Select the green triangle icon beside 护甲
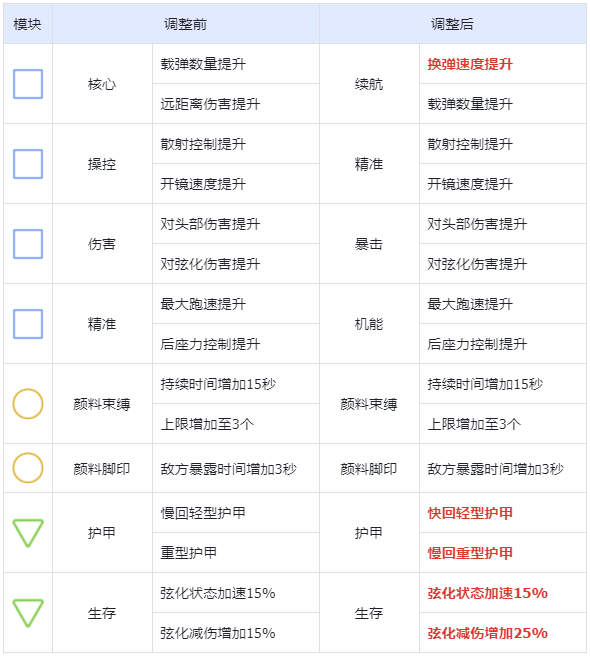This screenshot has height=656, width=590. (28, 533)
